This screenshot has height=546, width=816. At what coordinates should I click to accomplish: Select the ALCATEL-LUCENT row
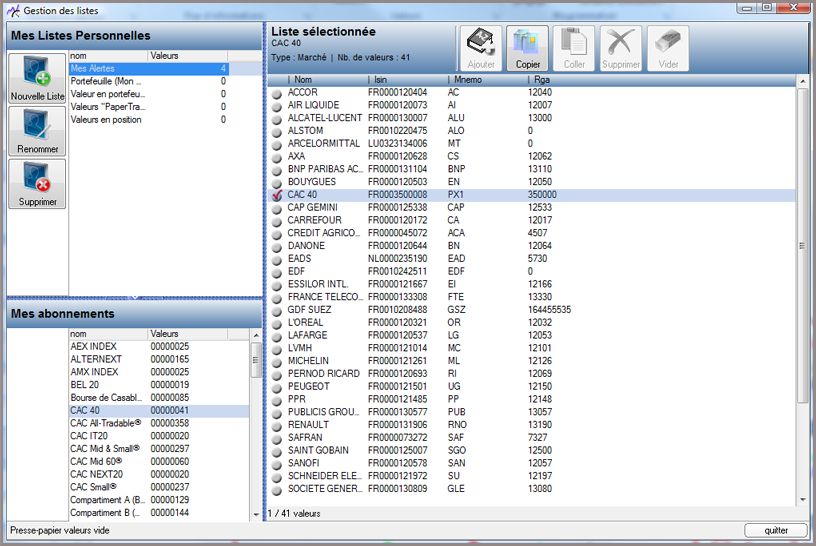tap(531, 118)
